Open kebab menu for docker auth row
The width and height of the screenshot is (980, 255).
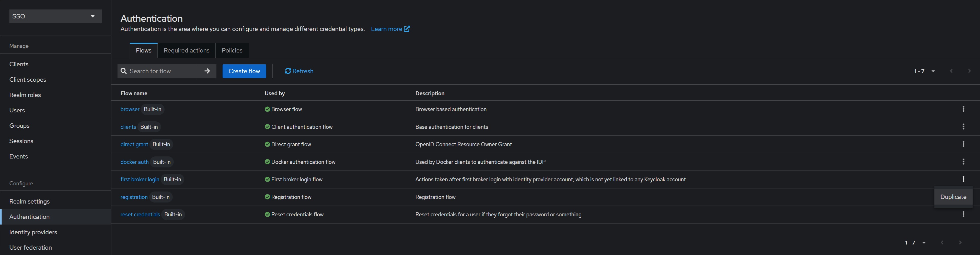tap(963, 162)
